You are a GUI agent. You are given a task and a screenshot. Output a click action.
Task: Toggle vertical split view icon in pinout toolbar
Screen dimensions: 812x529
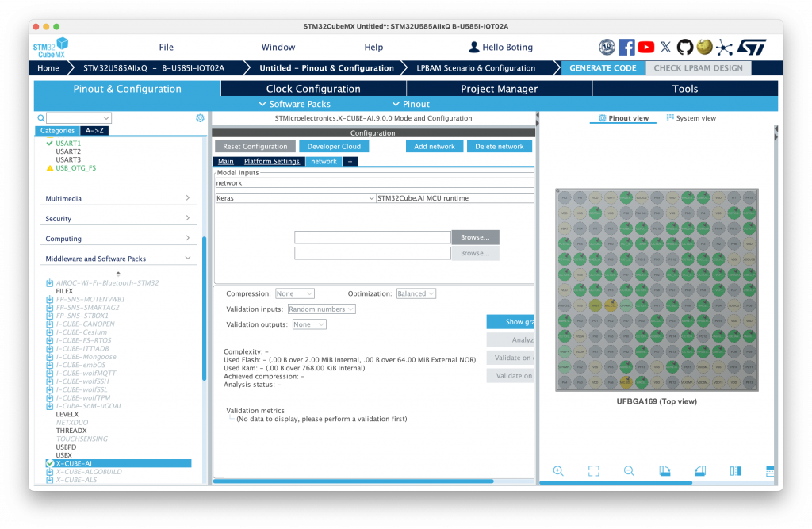(736, 470)
